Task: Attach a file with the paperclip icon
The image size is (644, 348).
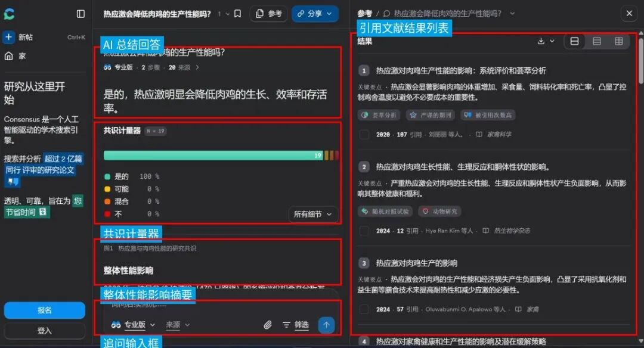Action: pos(268,325)
